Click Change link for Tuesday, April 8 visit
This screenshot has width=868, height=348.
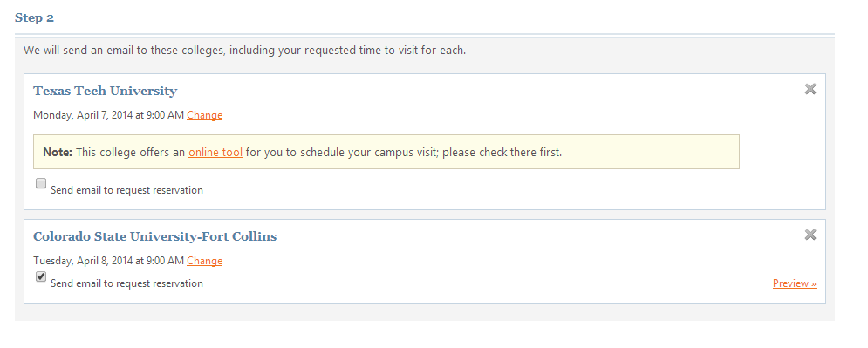(x=204, y=261)
